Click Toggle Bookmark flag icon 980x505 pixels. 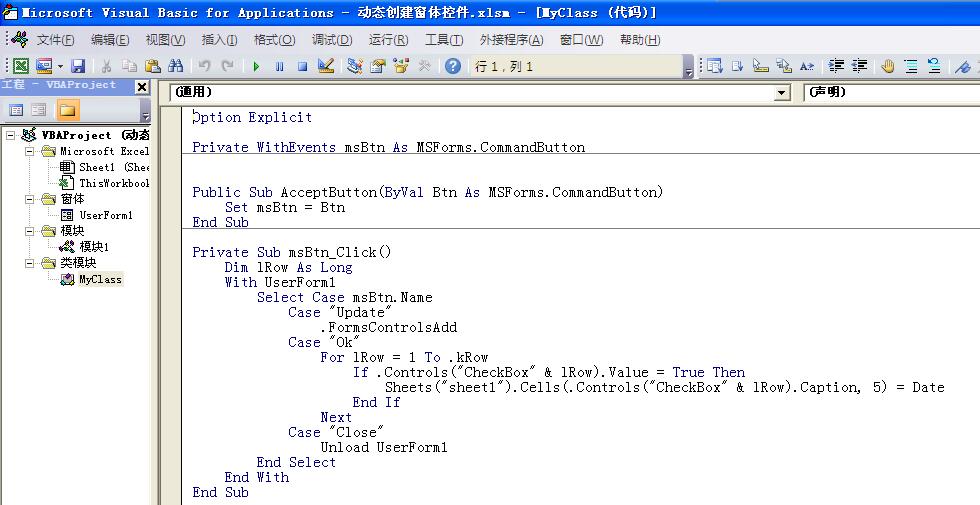[x=963, y=66]
